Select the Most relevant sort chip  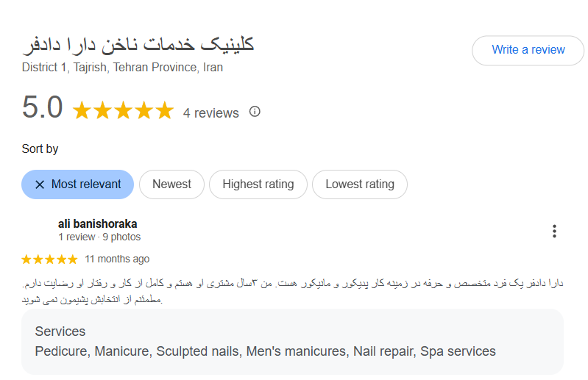(x=77, y=184)
